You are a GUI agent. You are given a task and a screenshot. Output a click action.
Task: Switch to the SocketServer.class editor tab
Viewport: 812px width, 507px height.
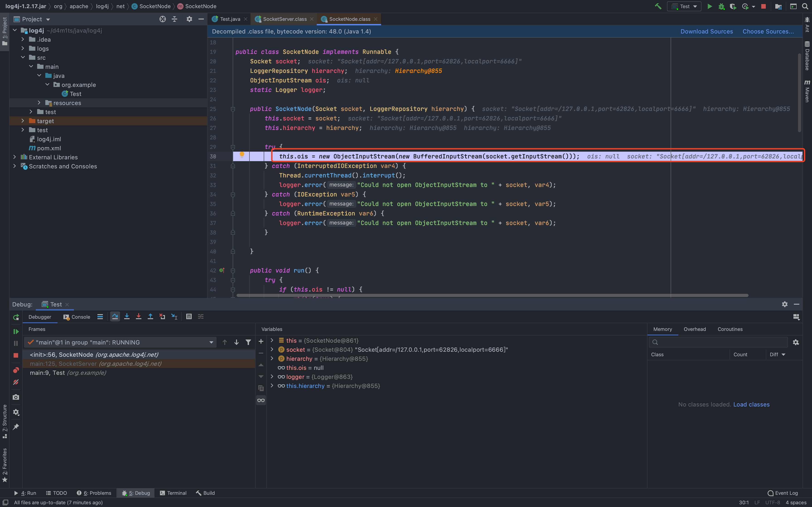284,19
